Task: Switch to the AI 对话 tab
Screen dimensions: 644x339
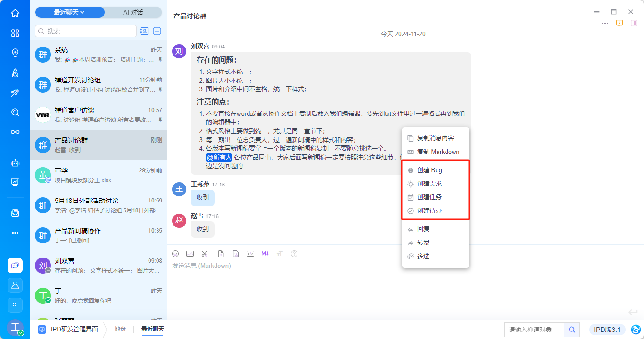Action: [133, 12]
